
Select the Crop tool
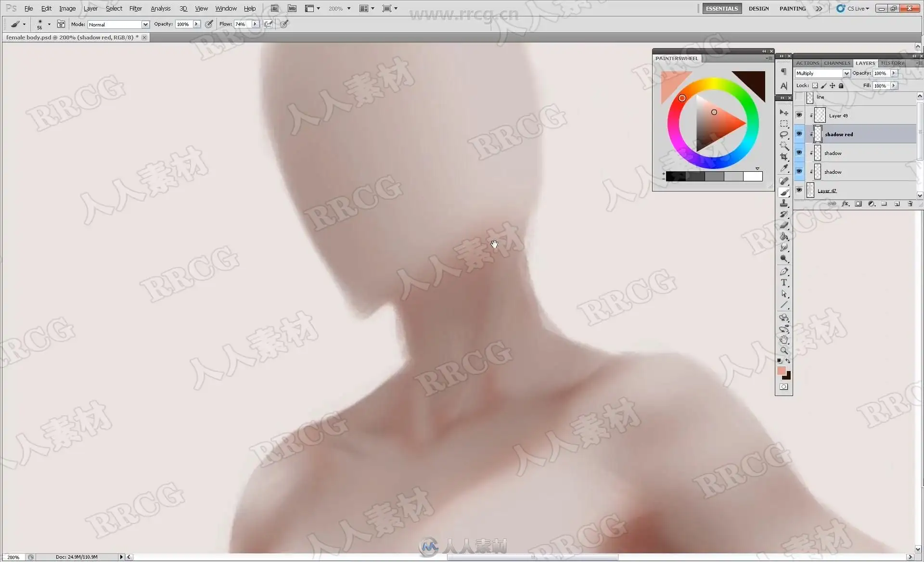(784, 157)
